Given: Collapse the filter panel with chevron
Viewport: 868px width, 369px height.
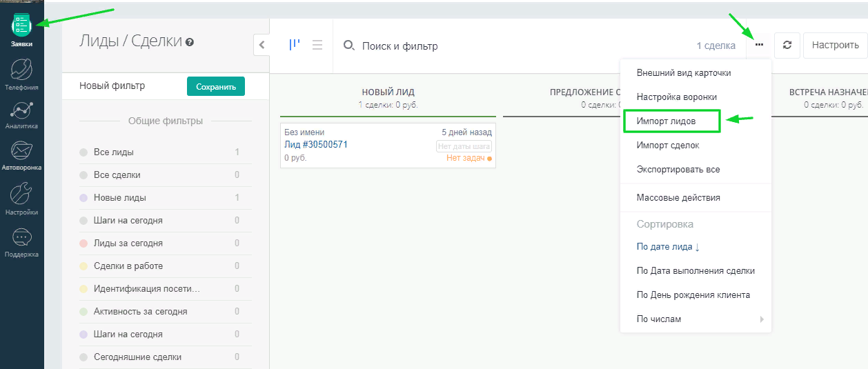Looking at the screenshot, I should pos(262,45).
